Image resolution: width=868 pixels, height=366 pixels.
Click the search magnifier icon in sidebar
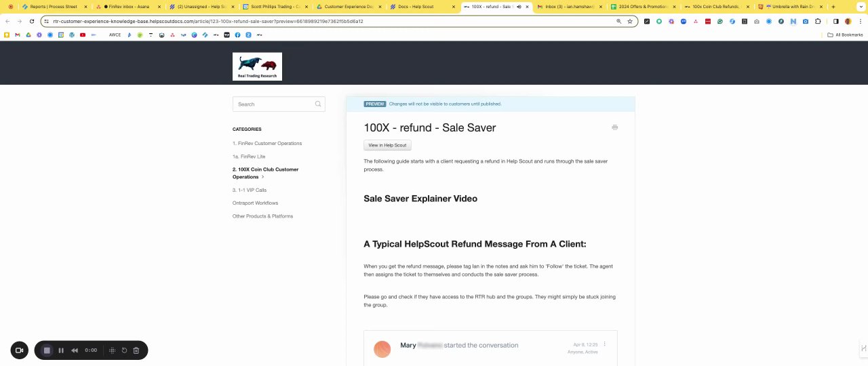pyautogui.click(x=317, y=104)
